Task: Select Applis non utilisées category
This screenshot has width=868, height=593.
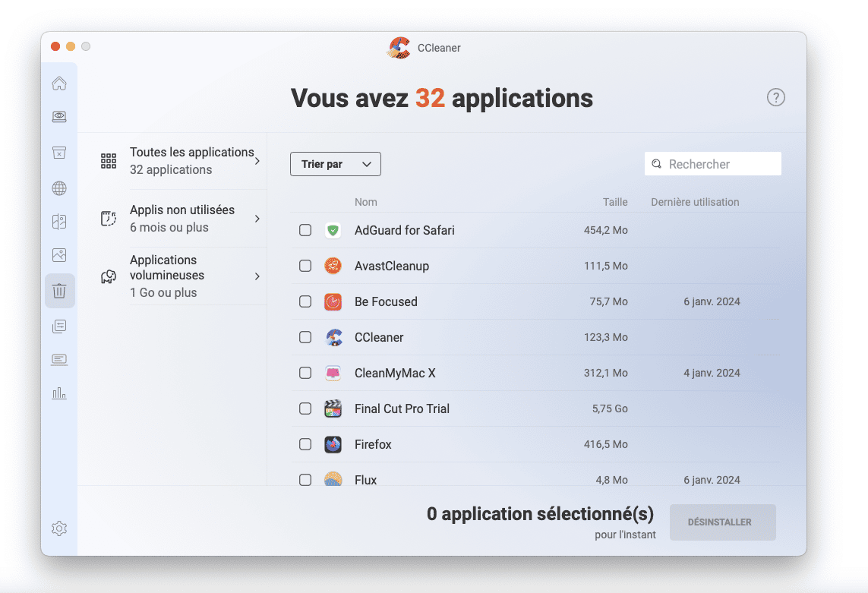Action: coord(181,219)
